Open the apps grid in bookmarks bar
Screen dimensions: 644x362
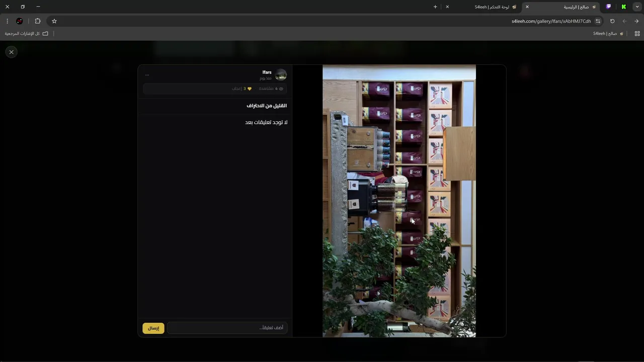point(637,34)
